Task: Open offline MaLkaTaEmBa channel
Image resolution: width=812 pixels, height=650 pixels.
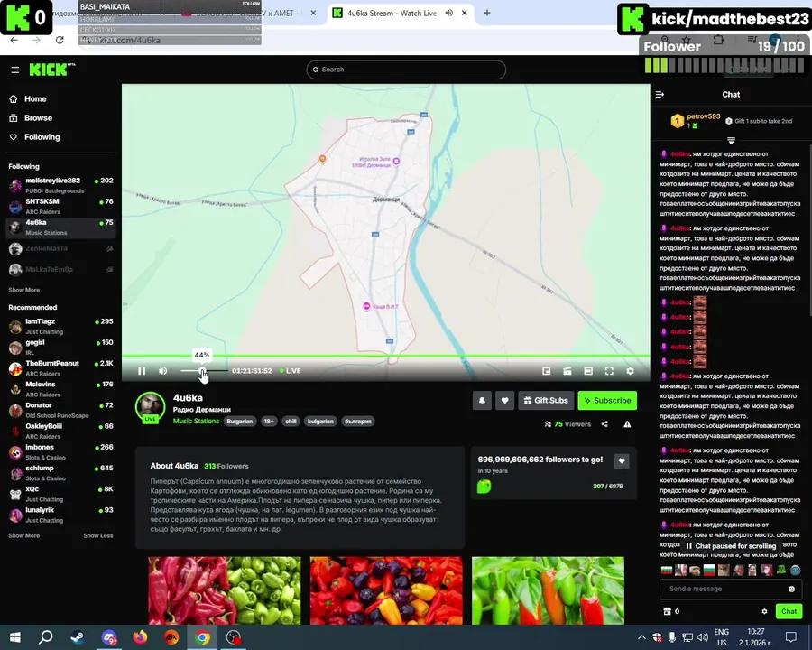Action: 61,270
